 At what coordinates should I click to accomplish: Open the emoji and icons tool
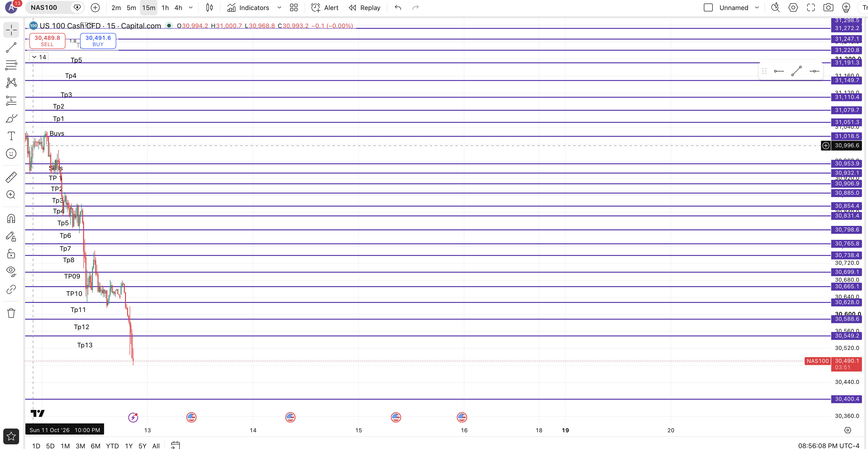11,154
